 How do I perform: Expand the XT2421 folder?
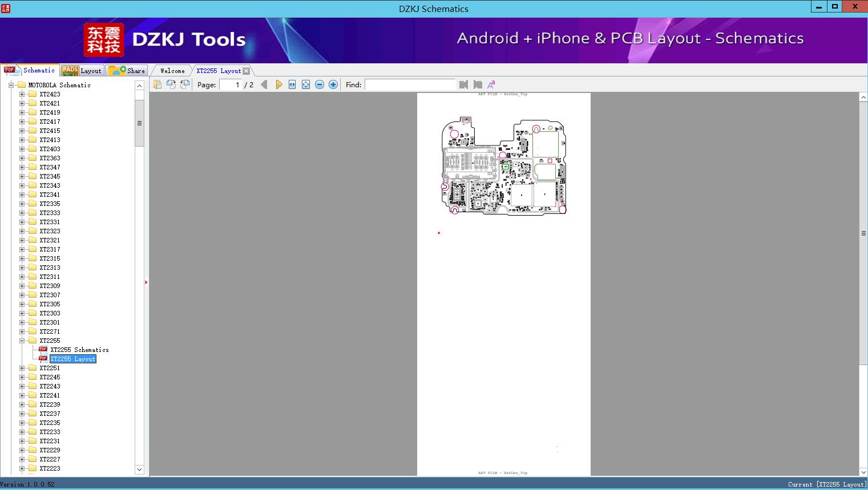(22, 103)
